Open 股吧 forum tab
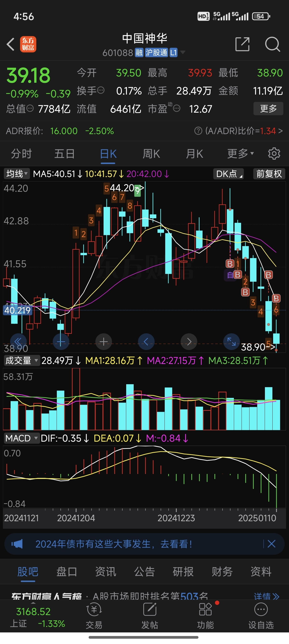The image size is (289, 644). (28, 571)
